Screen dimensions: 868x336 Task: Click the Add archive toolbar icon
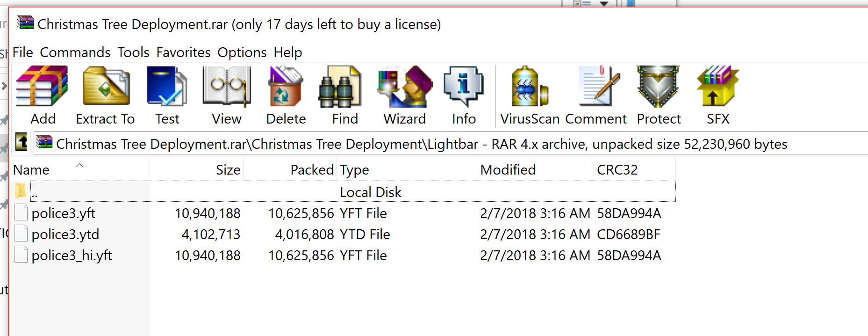[x=43, y=95]
